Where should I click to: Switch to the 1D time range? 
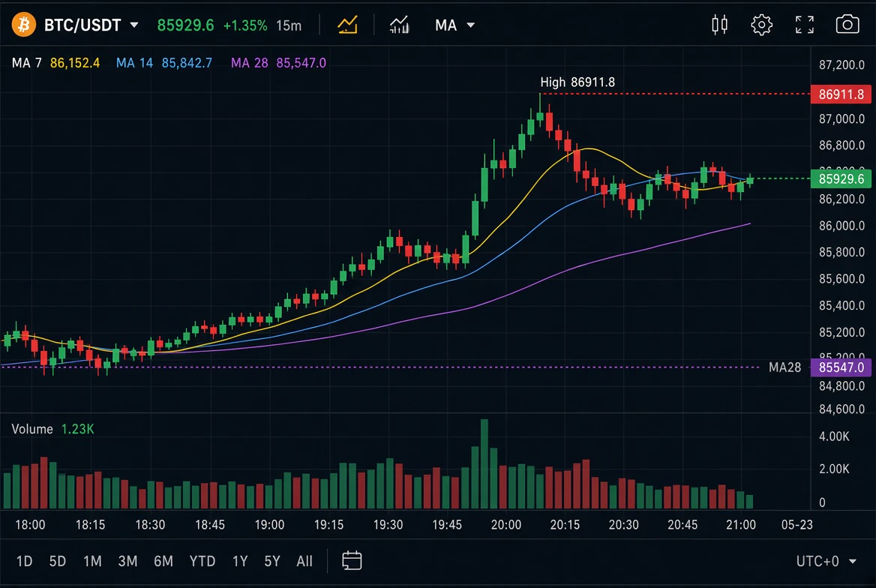tap(25, 560)
